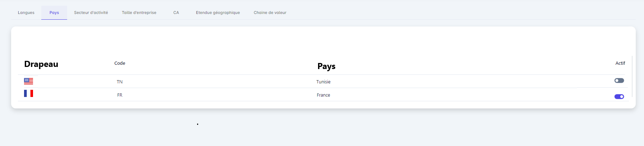This screenshot has height=146, width=644.
Task: Click the Code column header
Action: [x=120, y=63]
